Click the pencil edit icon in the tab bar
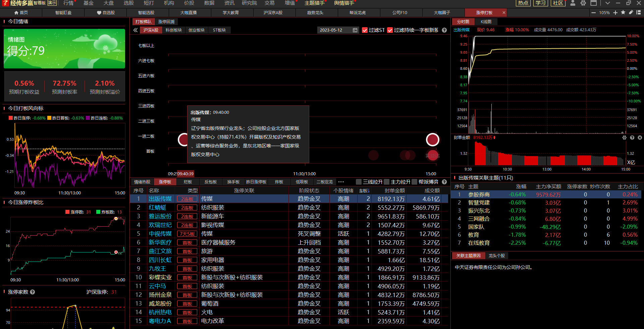Viewport: 644px width, 329px height. [631, 12]
